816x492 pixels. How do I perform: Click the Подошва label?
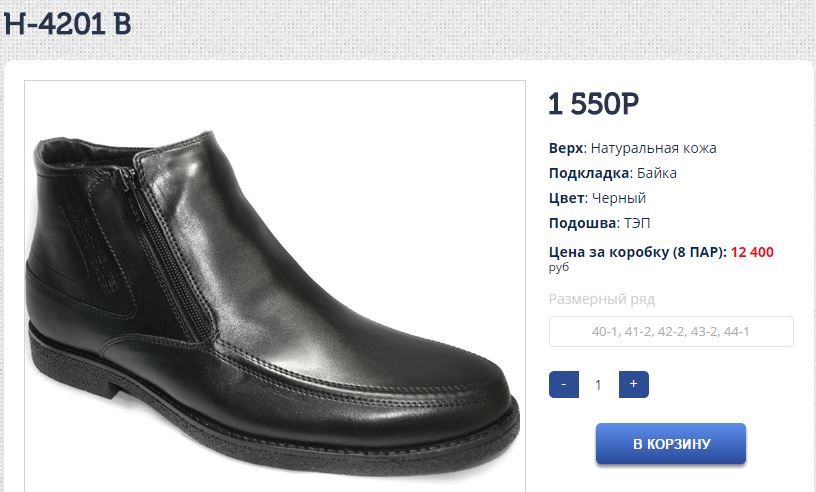[x=581, y=223]
